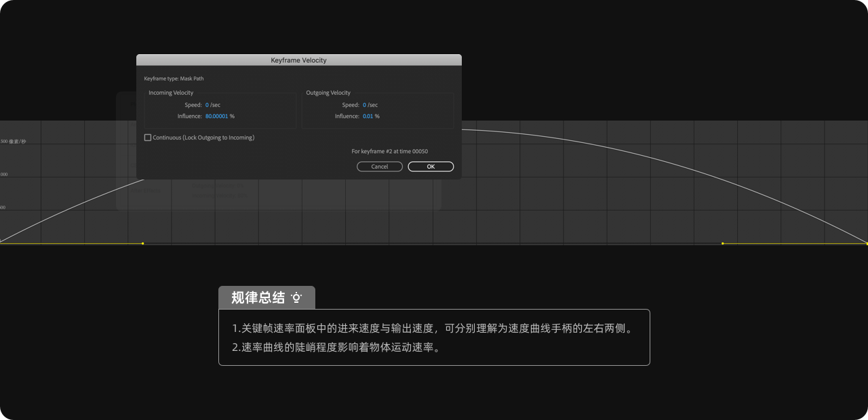Click the lightbulb icon beside 规律总结
This screenshot has width=868, height=420.
(x=296, y=297)
